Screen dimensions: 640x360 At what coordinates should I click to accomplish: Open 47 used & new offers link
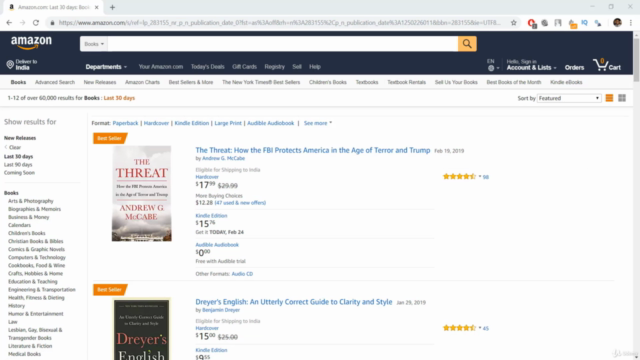[240, 202]
